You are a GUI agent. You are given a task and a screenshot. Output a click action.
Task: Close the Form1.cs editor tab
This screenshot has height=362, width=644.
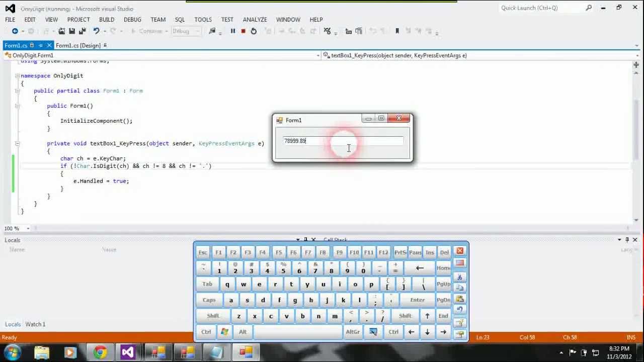pyautogui.click(x=49, y=45)
